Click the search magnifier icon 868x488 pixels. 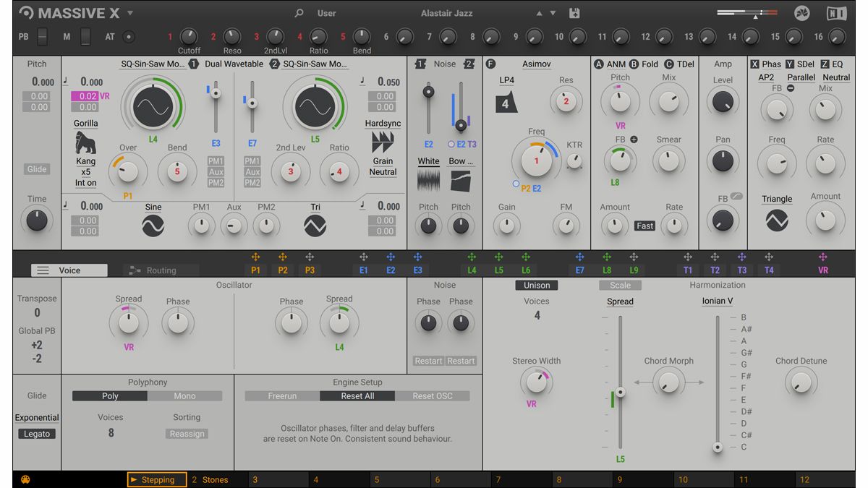[x=299, y=13]
